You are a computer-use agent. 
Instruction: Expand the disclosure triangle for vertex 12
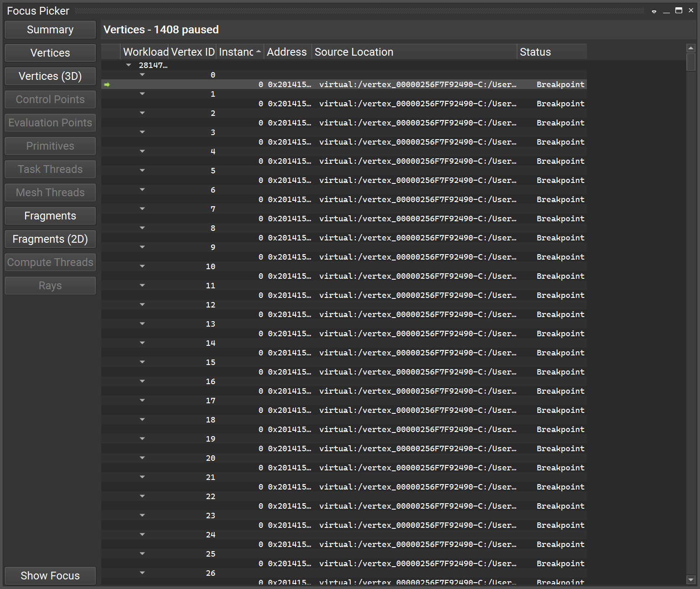(x=142, y=304)
